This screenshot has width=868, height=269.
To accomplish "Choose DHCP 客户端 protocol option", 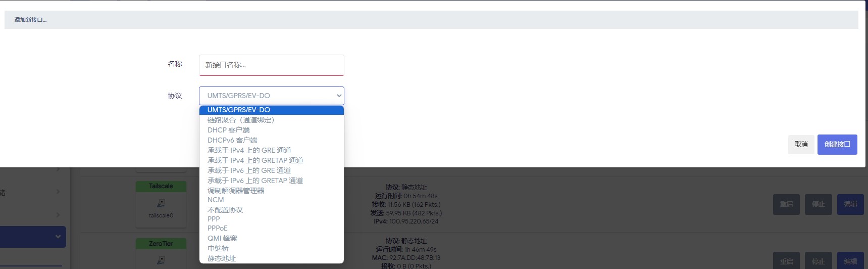I will pyautogui.click(x=272, y=130).
